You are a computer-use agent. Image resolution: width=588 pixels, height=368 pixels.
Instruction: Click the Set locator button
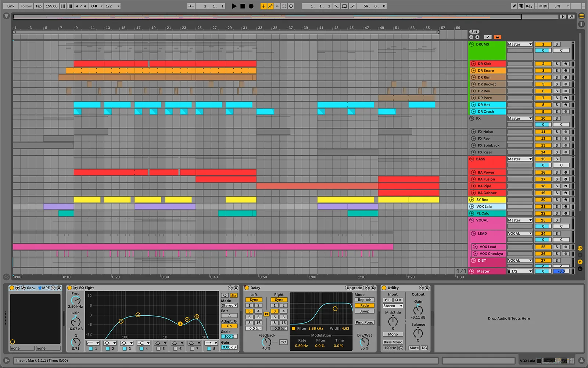474,32
